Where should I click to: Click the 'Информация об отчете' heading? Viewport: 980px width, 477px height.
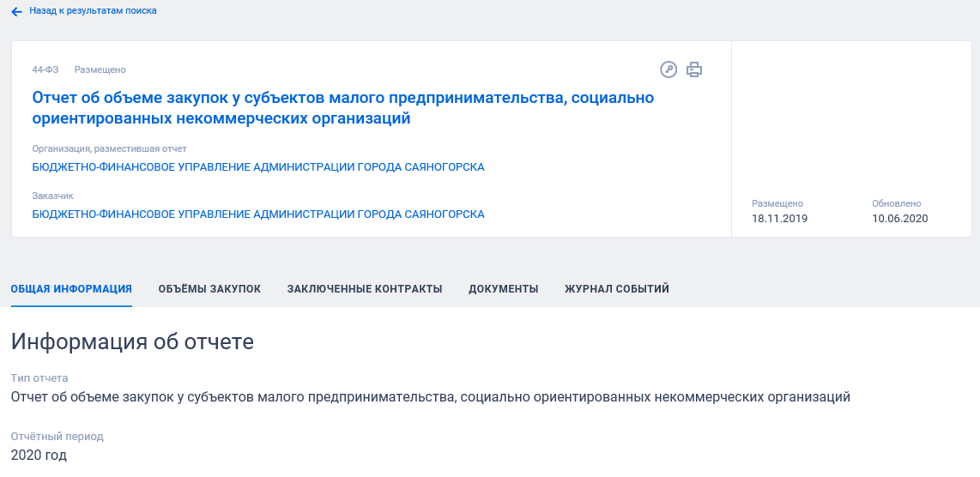[x=132, y=342]
